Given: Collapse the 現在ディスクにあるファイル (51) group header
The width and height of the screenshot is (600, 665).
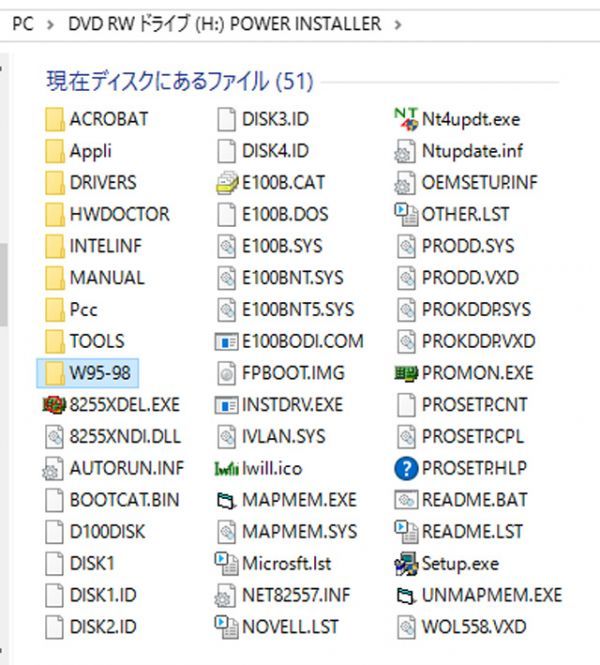Looking at the screenshot, I should (180, 81).
